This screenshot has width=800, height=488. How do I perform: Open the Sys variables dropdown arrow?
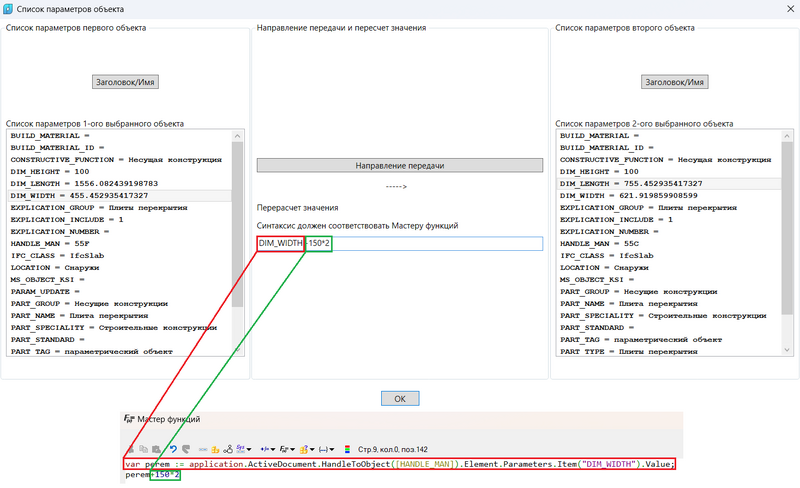249,450
